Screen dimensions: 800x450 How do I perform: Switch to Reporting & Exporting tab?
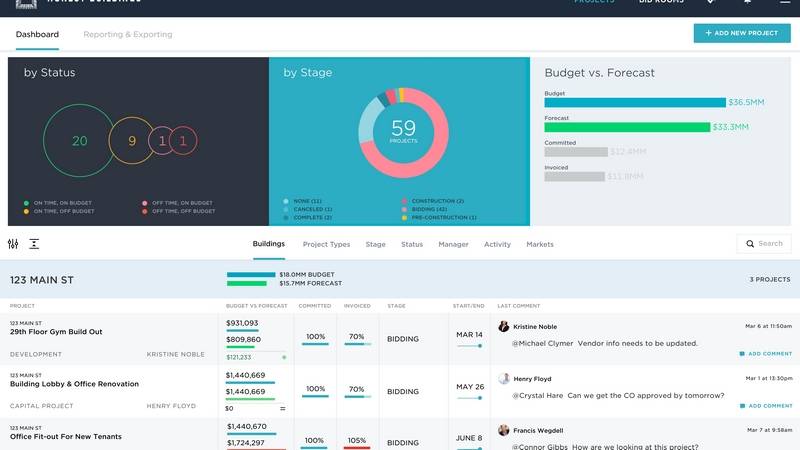point(128,34)
